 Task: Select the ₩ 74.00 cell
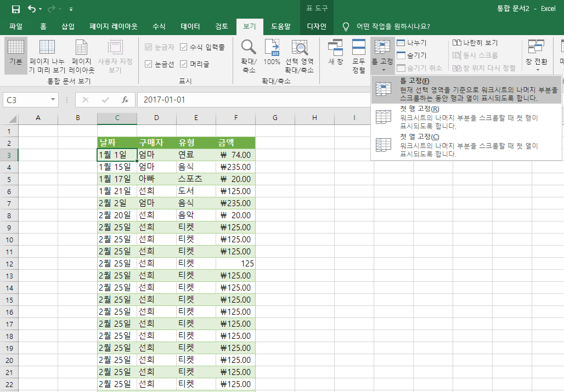click(235, 155)
